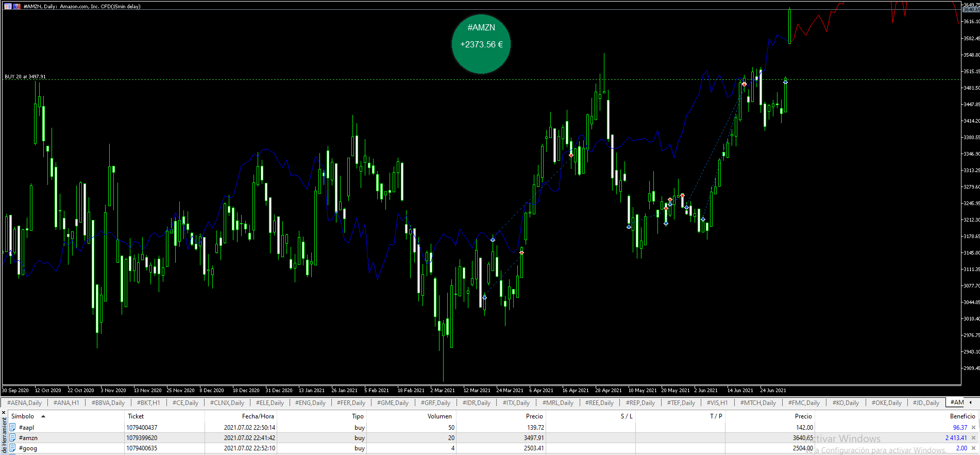Select the #MTCH,Daily chart tab

click(757, 403)
